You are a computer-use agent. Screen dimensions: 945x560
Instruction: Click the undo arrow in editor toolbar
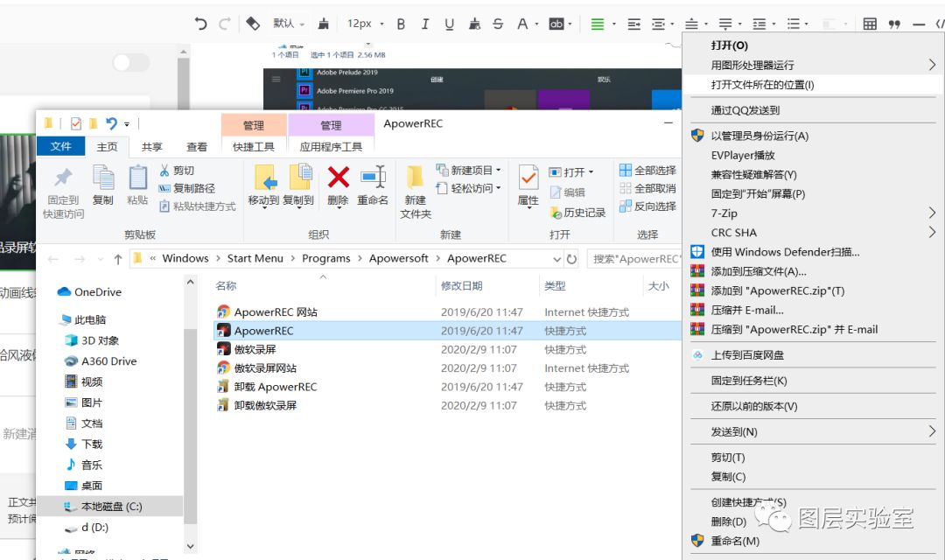pos(200,24)
